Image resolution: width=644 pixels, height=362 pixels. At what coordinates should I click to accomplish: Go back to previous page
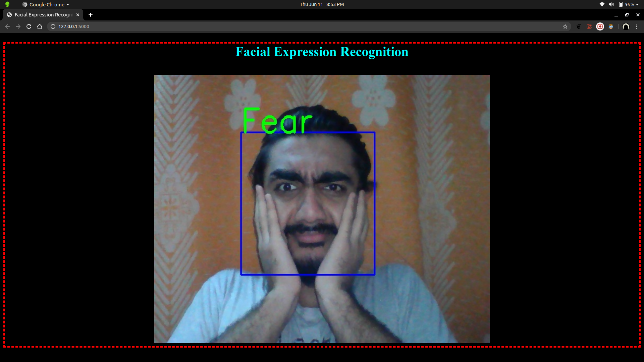point(7,26)
